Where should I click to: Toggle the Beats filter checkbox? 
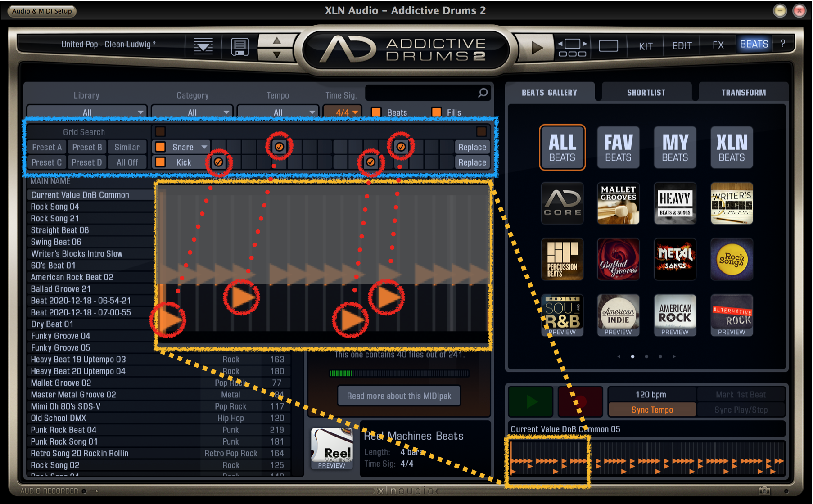pos(376,112)
